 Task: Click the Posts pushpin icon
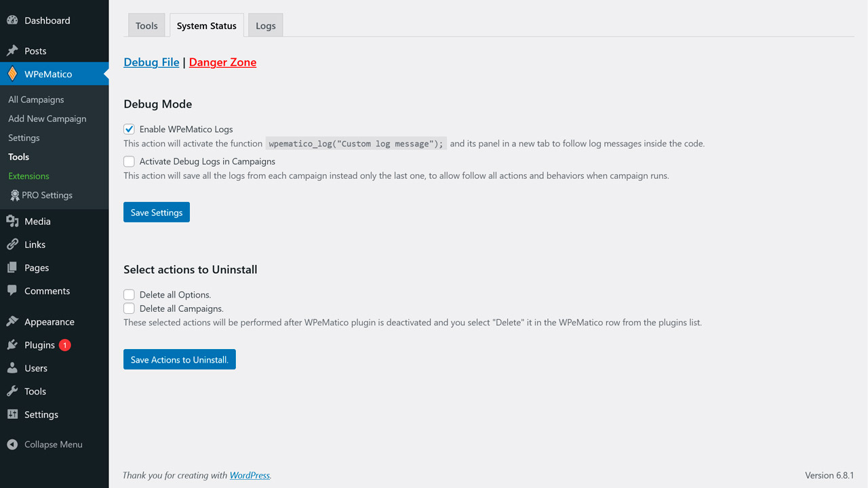click(x=12, y=51)
